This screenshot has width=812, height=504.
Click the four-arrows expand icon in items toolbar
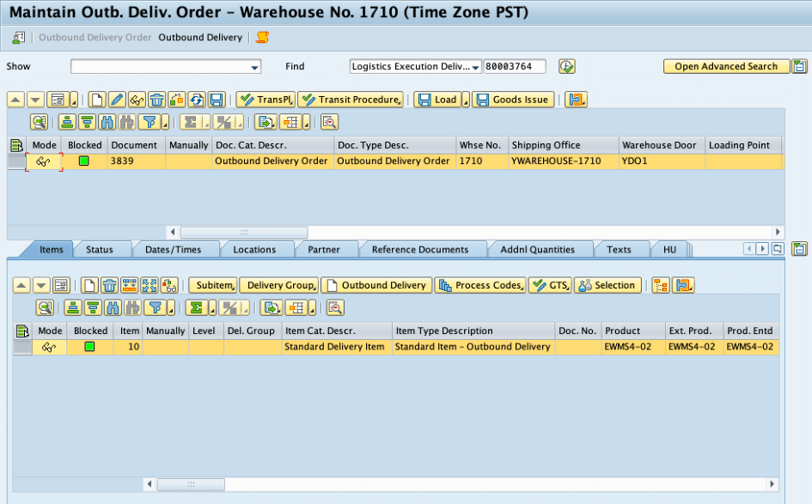click(x=150, y=285)
